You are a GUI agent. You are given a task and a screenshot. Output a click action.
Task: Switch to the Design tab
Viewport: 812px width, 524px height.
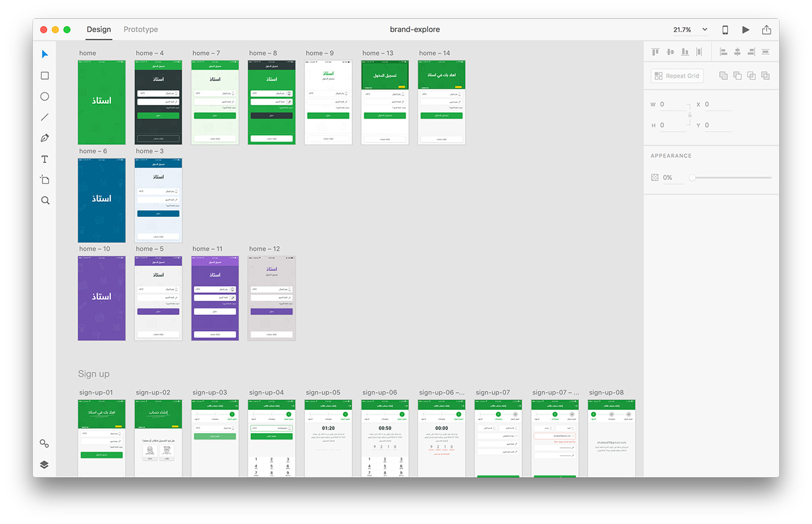(99, 30)
